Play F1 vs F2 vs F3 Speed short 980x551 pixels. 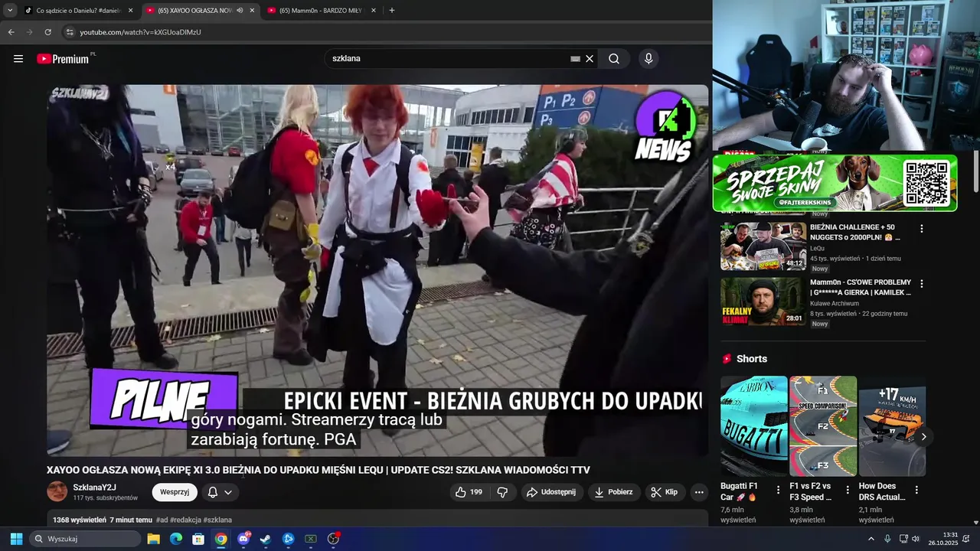[823, 426]
